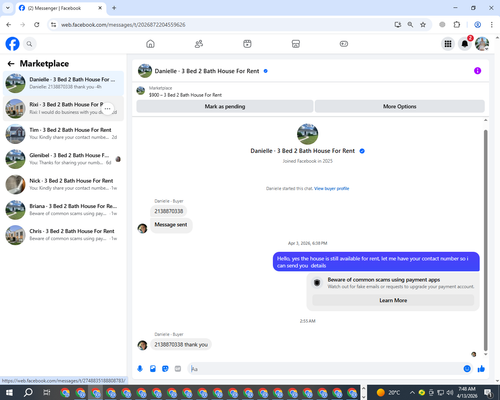Image resolution: width=500 pixels, height=400 pixels.
Task: Choose a sticker icon in composer
Action: coord(165,369)
